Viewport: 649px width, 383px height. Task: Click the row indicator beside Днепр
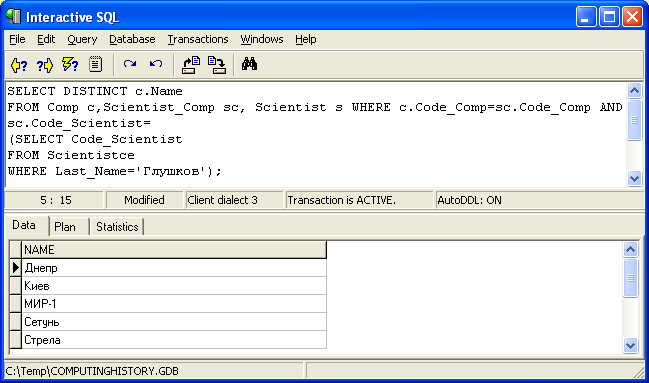[16, 268]
